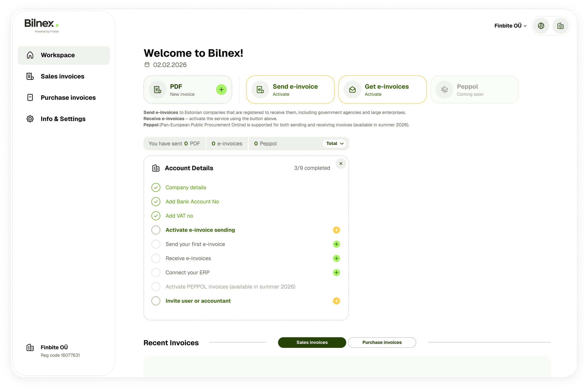Viewport: 588px width, 390px height.
Task: Click the Activate e-invoice sending circle
Action: point(156,230)
